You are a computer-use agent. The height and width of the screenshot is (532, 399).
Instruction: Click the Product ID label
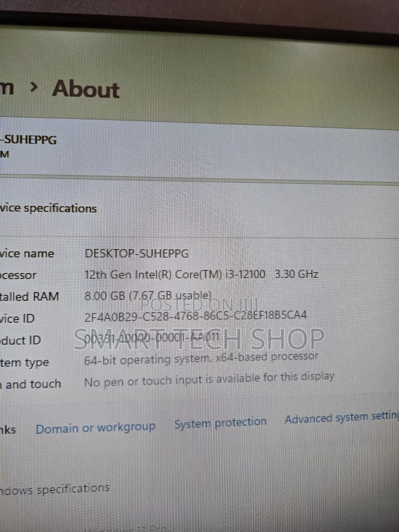[20, 340]
